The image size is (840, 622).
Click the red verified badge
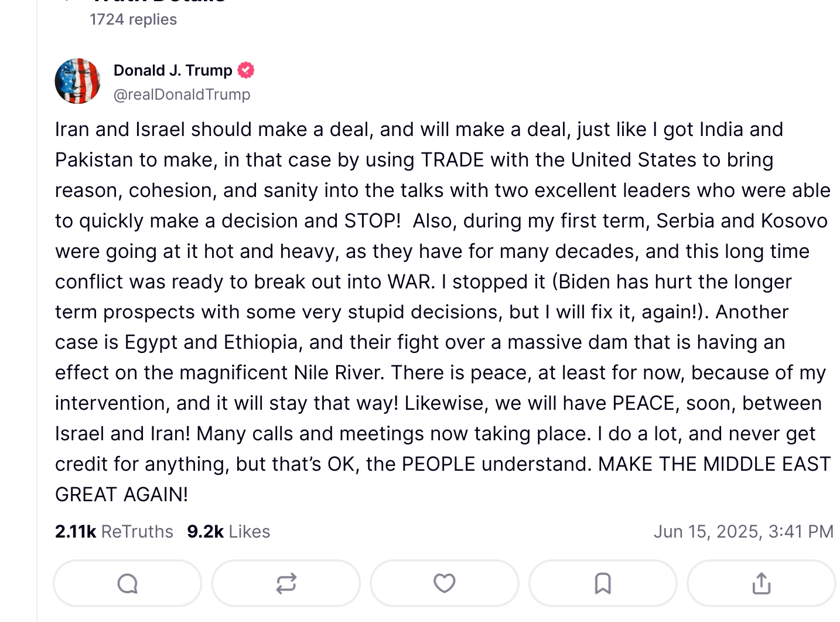click(246, 70)
